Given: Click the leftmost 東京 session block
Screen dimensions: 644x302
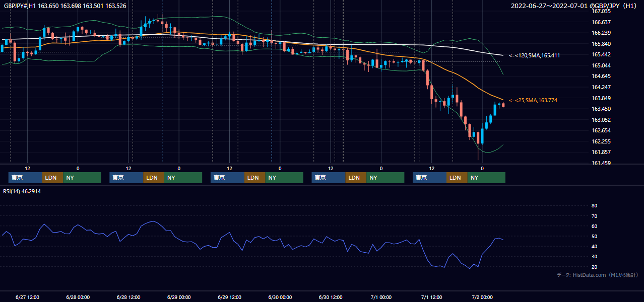Looking at the screenshot, I should 25,178.
